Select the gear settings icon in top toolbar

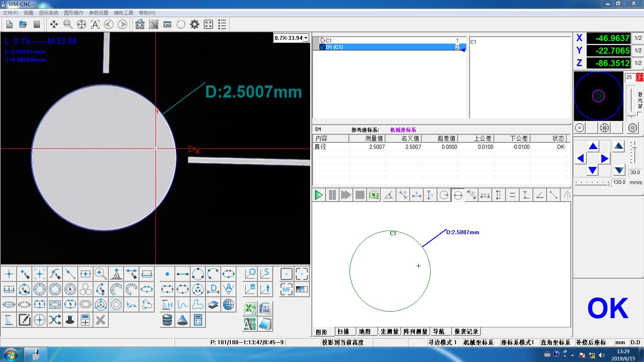click(x=195, y=24)
